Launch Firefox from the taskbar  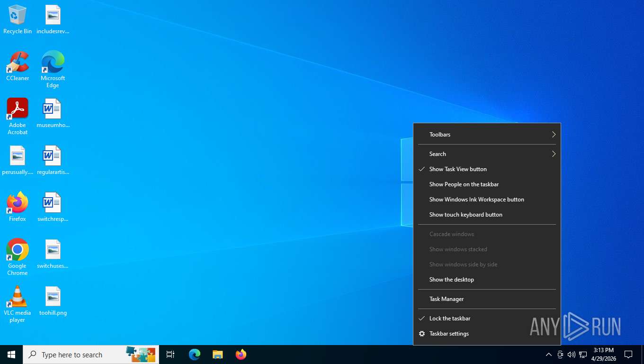coord(241,355)
